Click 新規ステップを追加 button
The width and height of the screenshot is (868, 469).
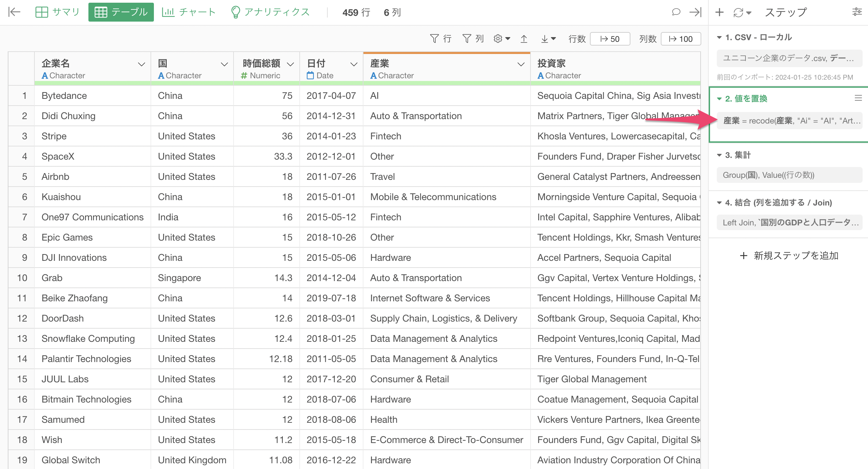pos(789,256)
